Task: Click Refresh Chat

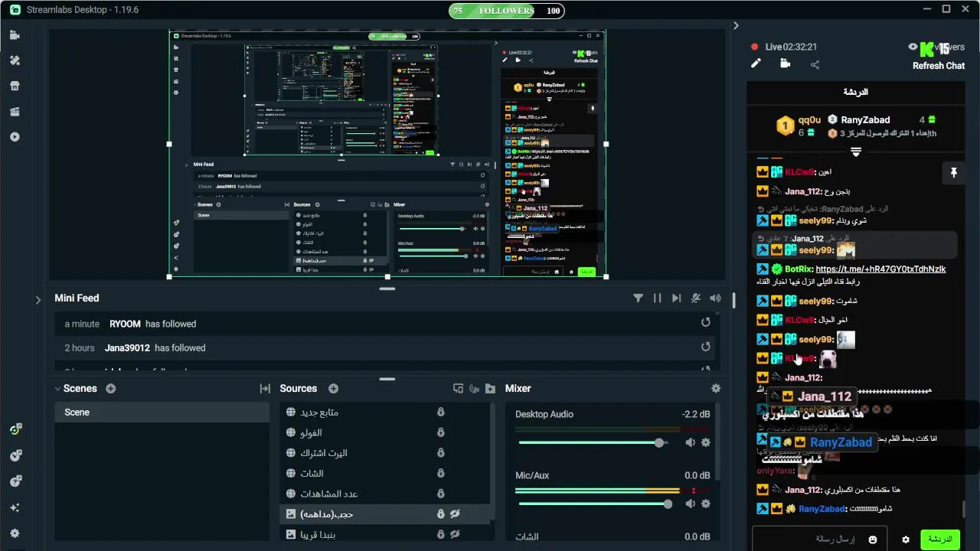Action: click(x=938, y=66)
